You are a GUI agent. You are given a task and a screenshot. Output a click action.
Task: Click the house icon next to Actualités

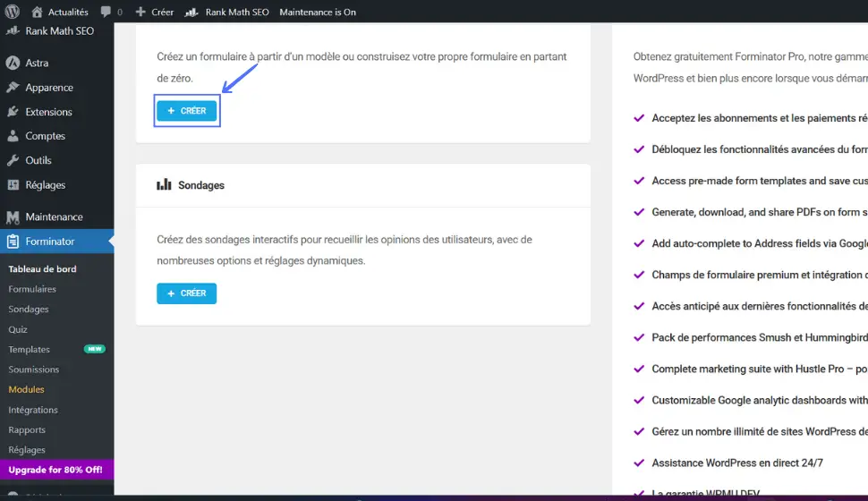pos(37,12)
